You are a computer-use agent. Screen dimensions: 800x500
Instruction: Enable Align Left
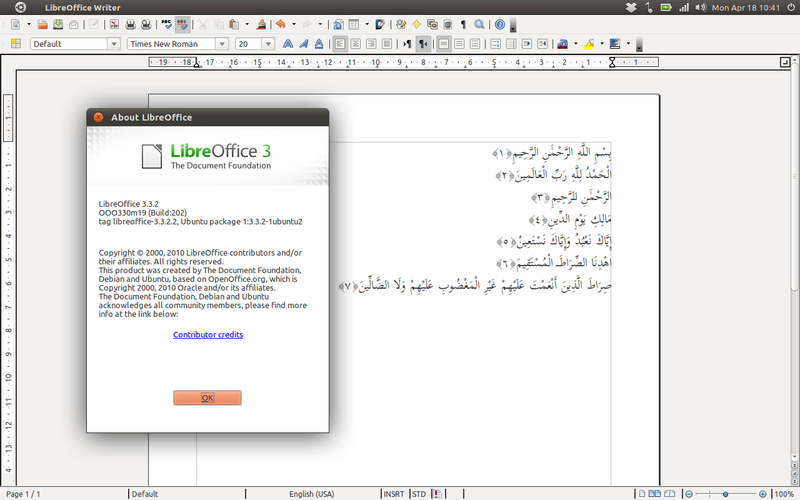340,44
